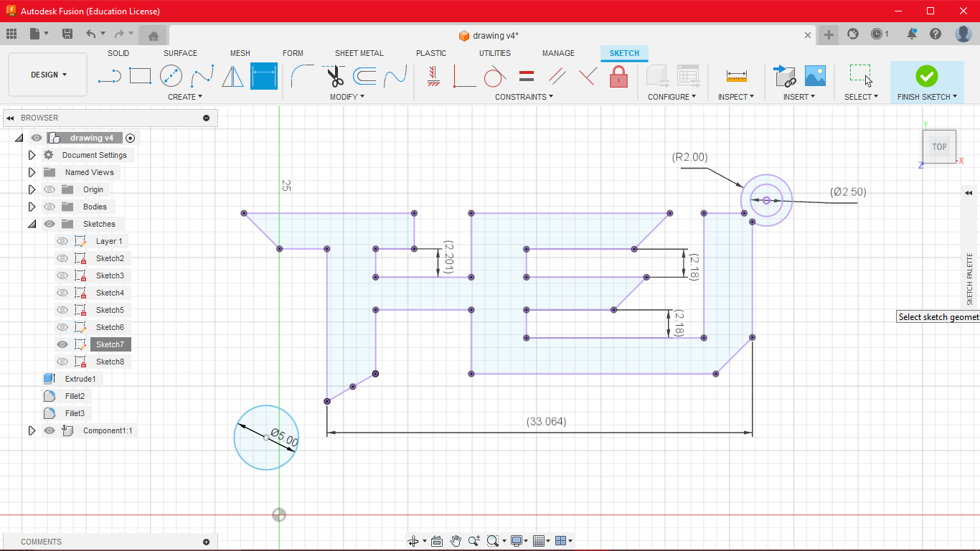This screenshot has width=980, height=551.
Task: Click the Insert Canvas image icon
Action: click(x=815, y=76)
